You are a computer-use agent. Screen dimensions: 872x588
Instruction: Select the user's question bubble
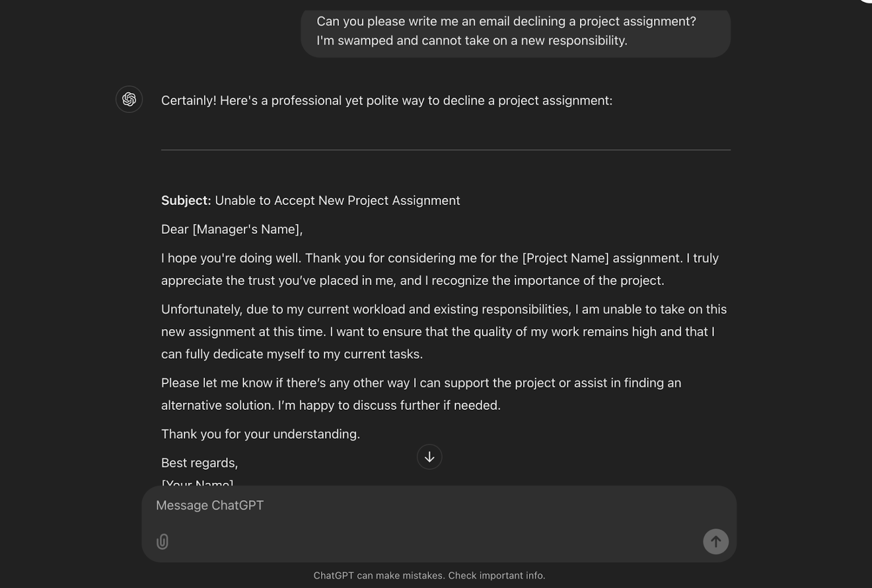click(x=516, y=31)
